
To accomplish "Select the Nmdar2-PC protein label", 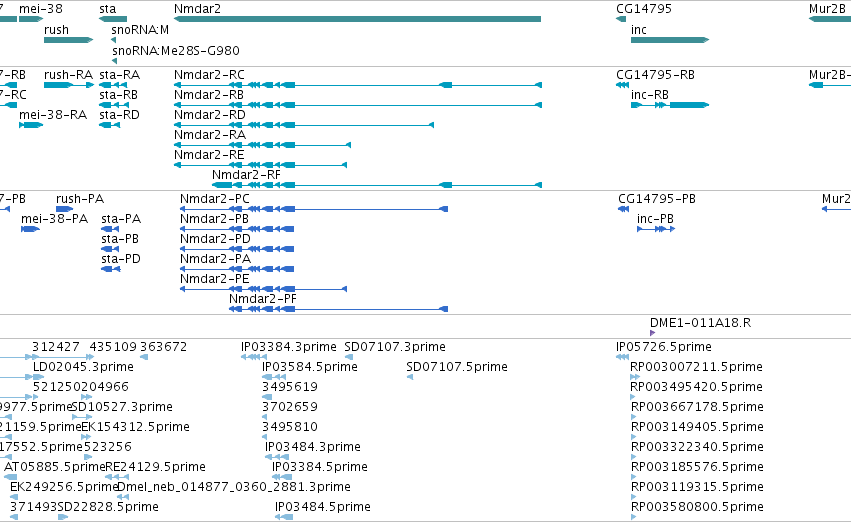I will click(x=215, y=199).
